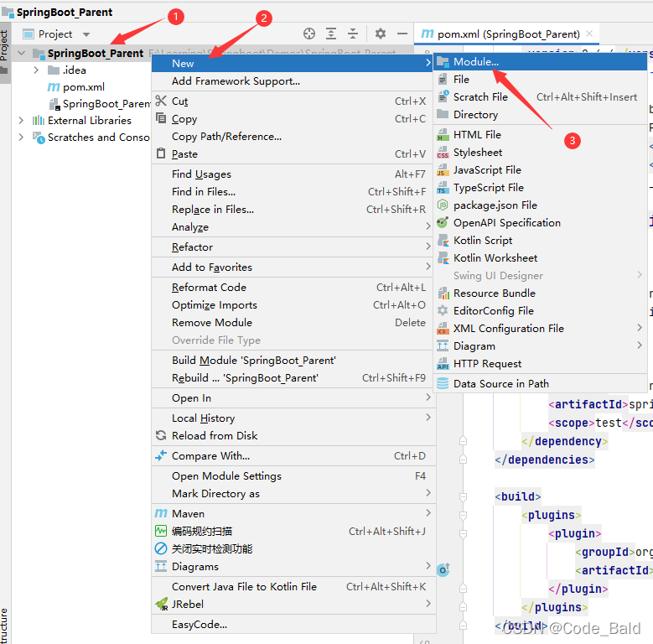Click the Stylesheet CSS icon
The image size is (653, 644).
click(x=443, y=153)
